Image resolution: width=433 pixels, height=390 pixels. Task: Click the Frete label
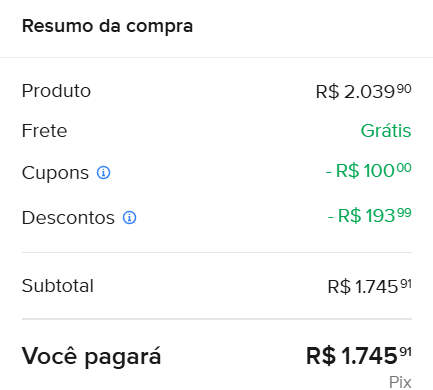click(44, 131)
